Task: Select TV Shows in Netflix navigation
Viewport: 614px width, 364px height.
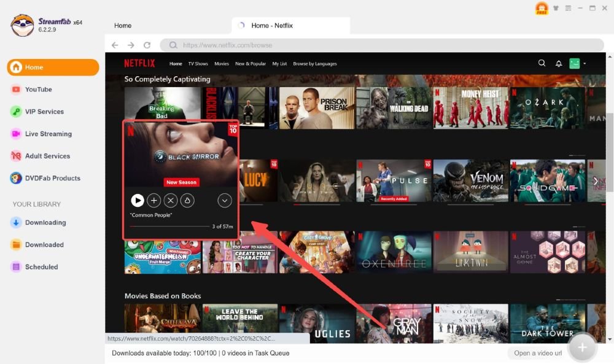Action: (198, 63)
